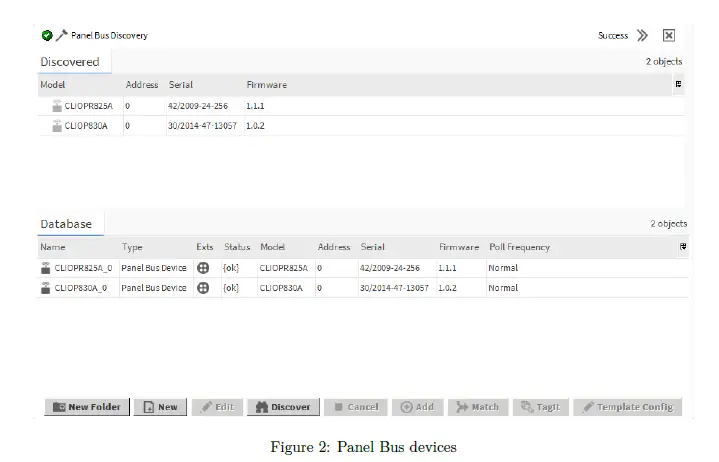Open the Database table column options icon
Viewport: 719px width, 462px height.
click(x=683, y=247)
